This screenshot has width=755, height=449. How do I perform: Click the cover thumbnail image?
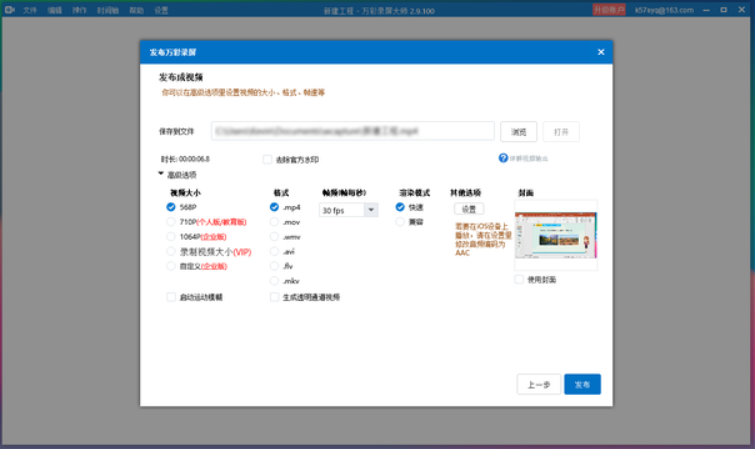point(556,235)
